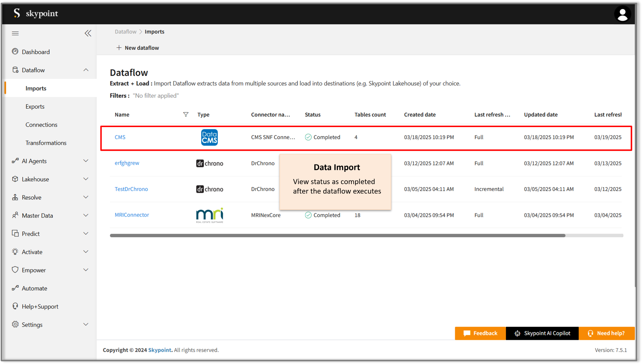The image size is (642, 364).
Task: Open the Dashboard sidebar icon
Action: (15, 51)
